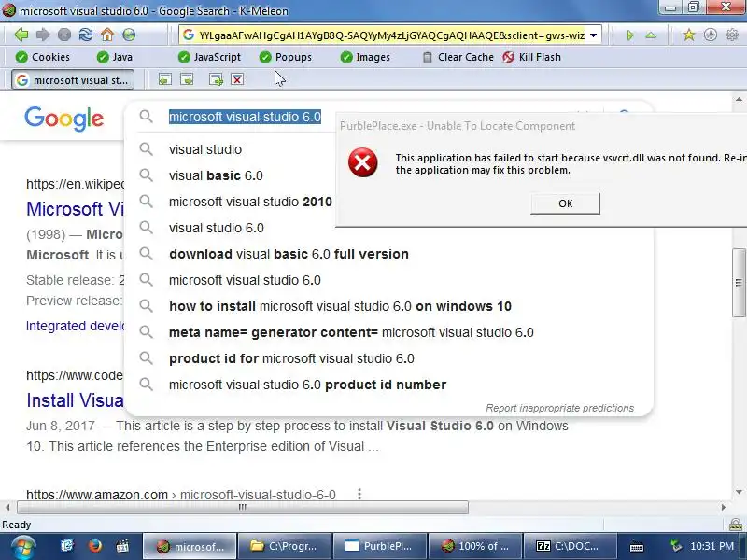Open the 'Microsoft Vi...' Wikipedia result link

pos(75,209)
